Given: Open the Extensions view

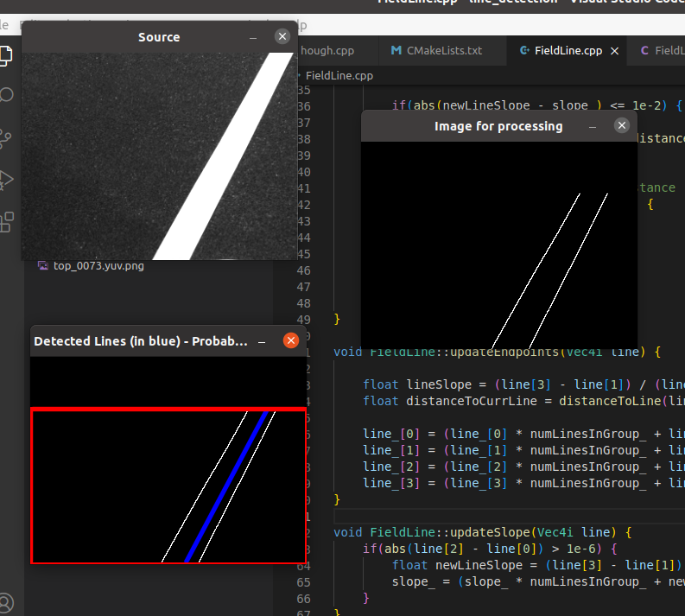Looking at the screenshot, I should click(x=7, y=220).
